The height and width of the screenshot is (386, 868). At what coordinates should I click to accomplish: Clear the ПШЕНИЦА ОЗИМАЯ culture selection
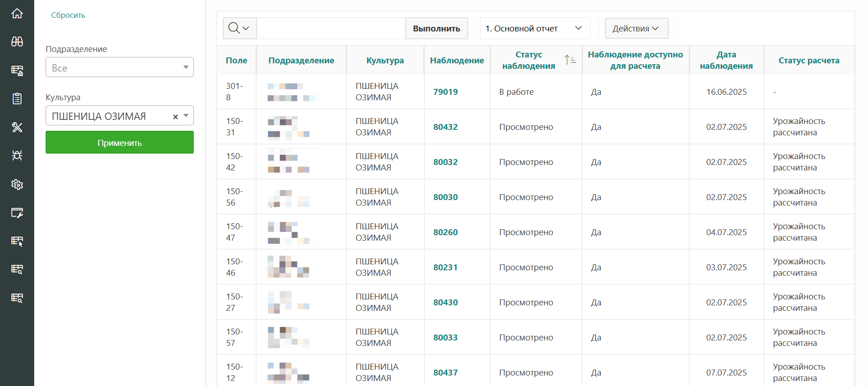[175, 117]
